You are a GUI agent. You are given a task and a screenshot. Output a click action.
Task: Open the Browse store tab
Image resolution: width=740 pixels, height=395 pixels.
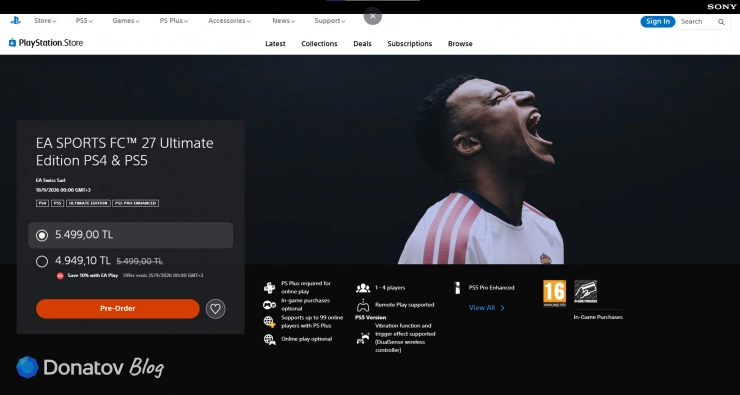[x=460, y=43]
